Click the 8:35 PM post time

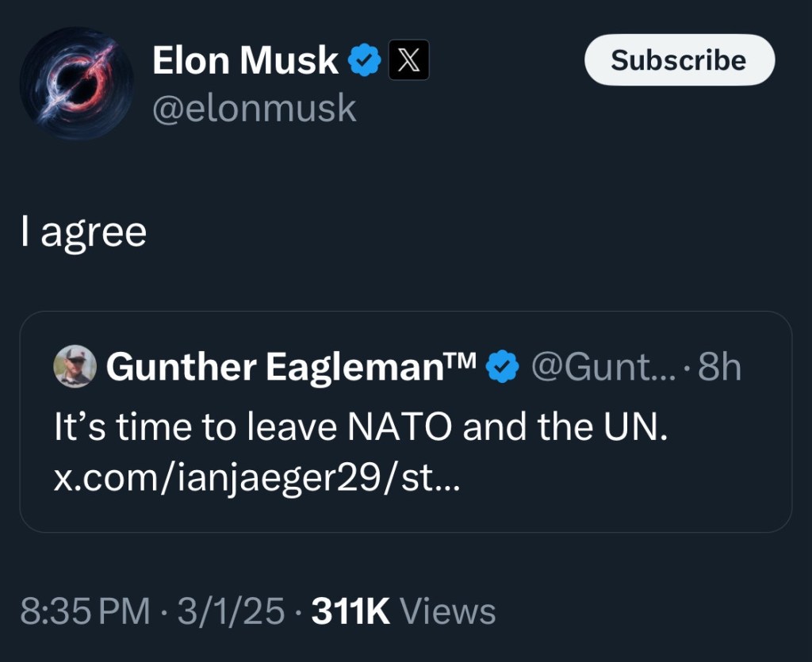click(84, 612)
